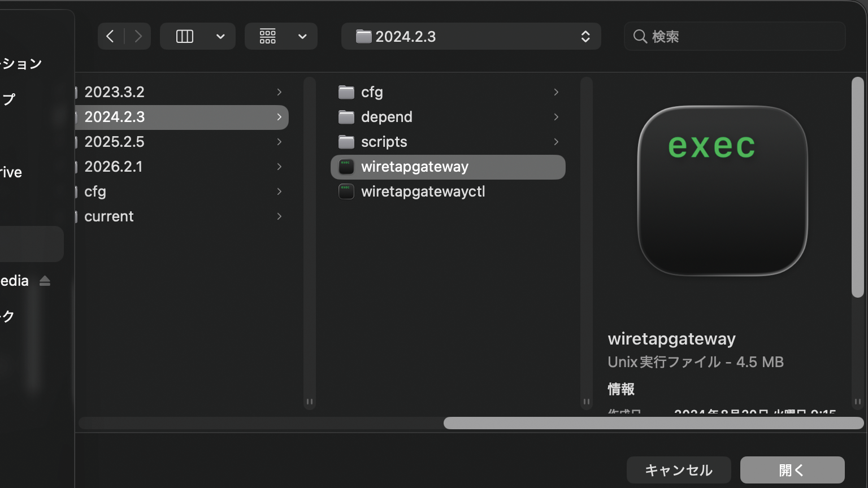Click the icon grouping grid button
This screenshot has width=868, height=488.
268,37
